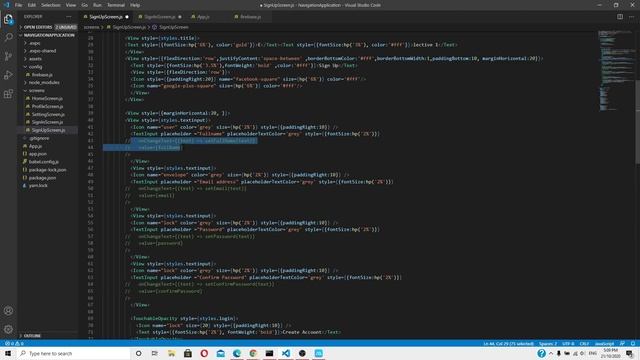
Task: Open the Accounts menu in activity bar
Action: (8, 311)
